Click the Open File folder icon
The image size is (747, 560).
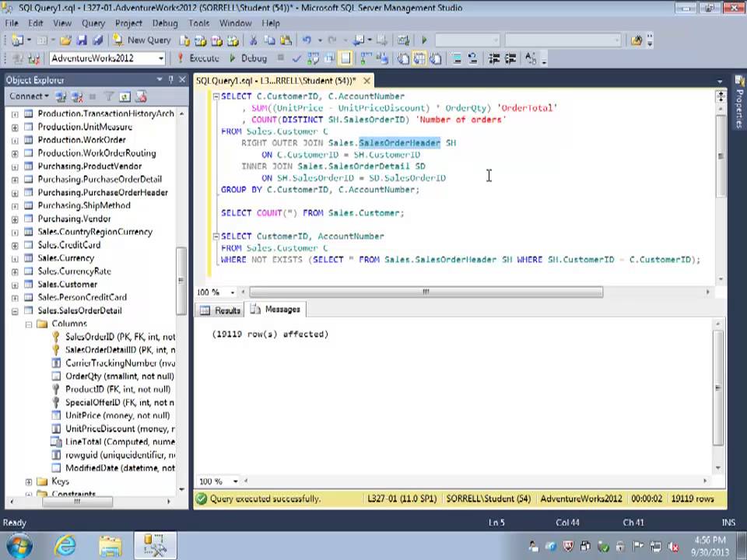(65, 40)
